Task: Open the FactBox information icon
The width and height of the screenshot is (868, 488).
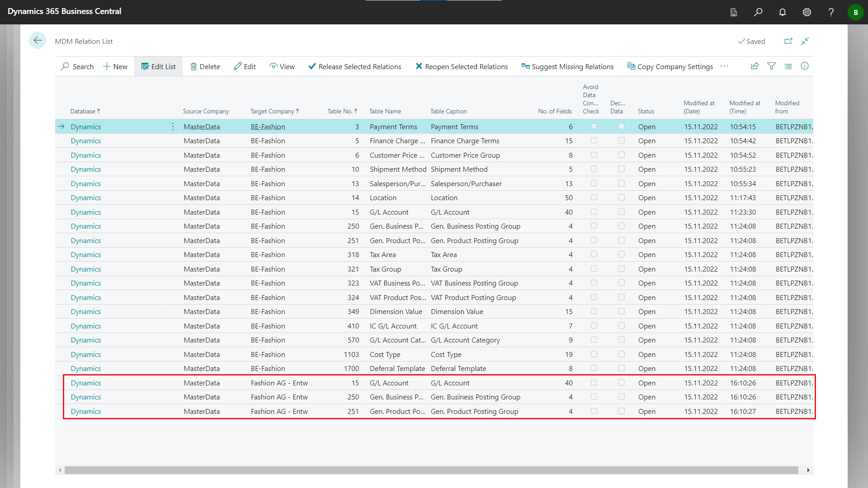Action: pyautogui.click(x=805, y=66)
